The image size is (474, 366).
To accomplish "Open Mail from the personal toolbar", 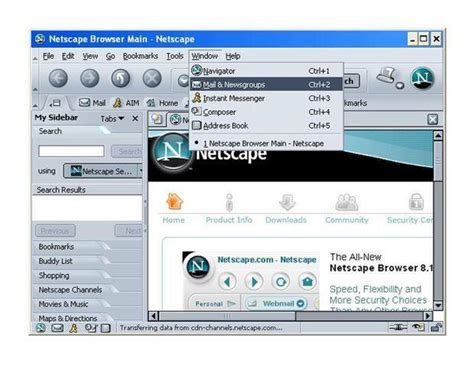I will (92, 103).
